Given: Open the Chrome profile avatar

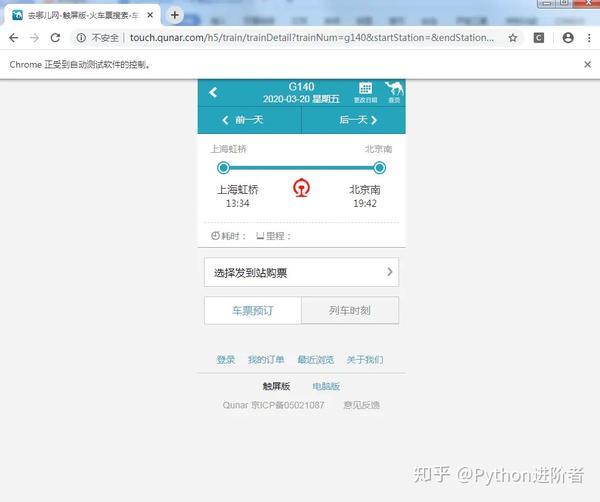Looking at the screenshot, I should [568, 37].
